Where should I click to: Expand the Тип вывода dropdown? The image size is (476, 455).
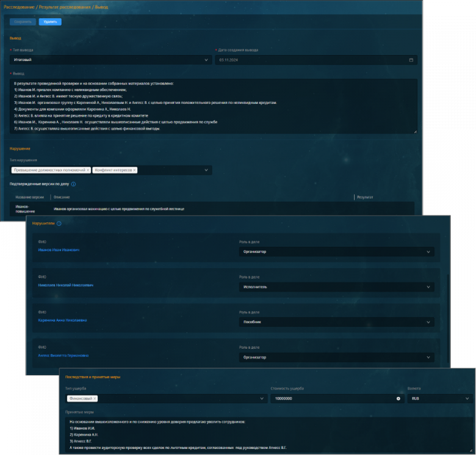pyautogui.click(x=206, y=60)
